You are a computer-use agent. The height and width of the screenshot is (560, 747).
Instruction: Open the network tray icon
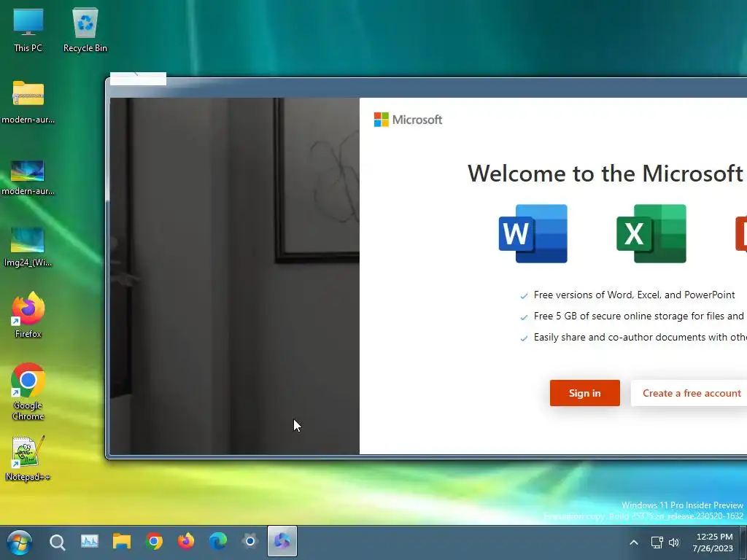pyautogui.click(x=657, y=542)
